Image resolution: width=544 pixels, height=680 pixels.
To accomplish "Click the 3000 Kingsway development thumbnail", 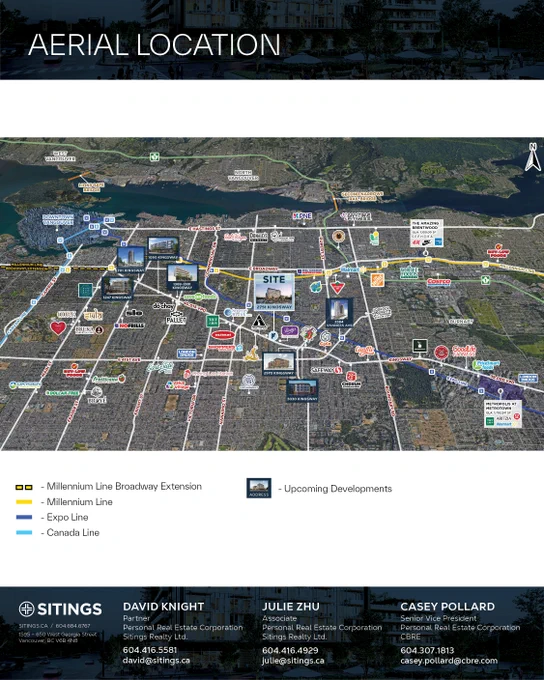I will tap(302, 390).
